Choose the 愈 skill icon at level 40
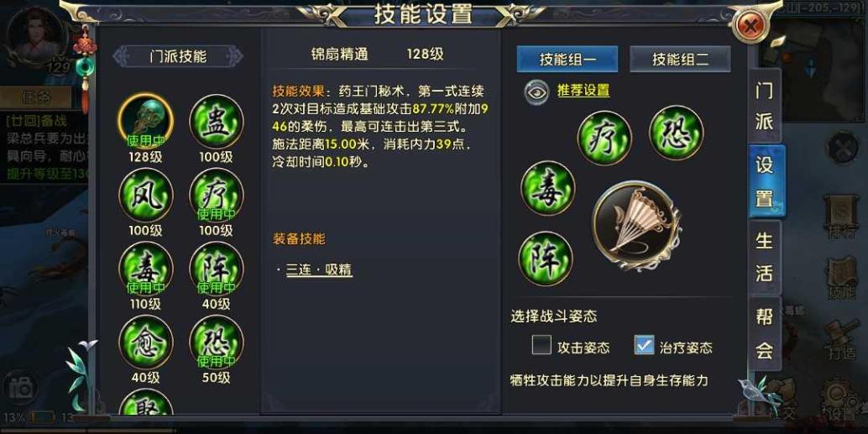The image size is (868, 434). click(x=146, y=342)
